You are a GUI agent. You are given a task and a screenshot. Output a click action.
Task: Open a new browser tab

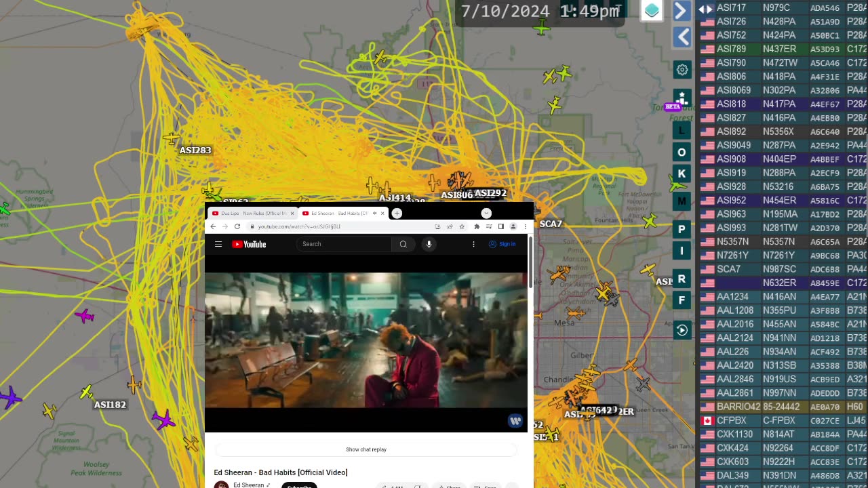(x=397, y=213)
